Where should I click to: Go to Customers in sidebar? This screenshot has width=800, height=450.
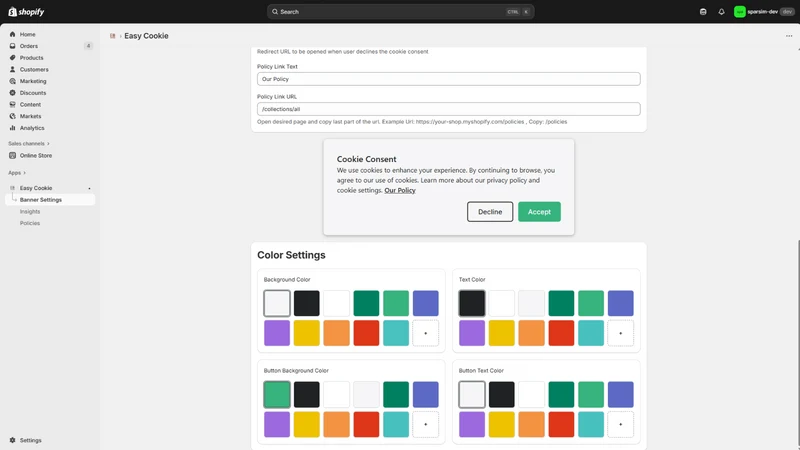[x=34, y=69]
